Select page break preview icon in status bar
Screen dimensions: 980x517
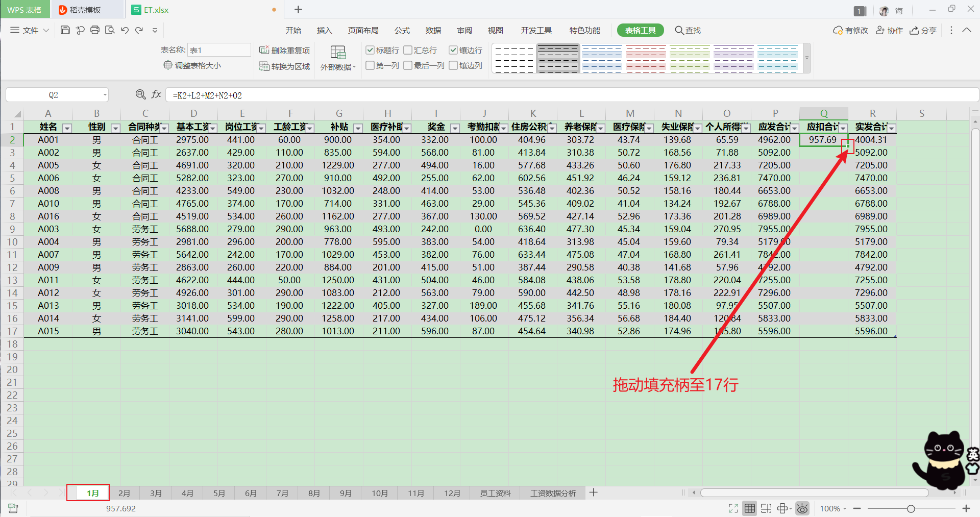[766, 508]
